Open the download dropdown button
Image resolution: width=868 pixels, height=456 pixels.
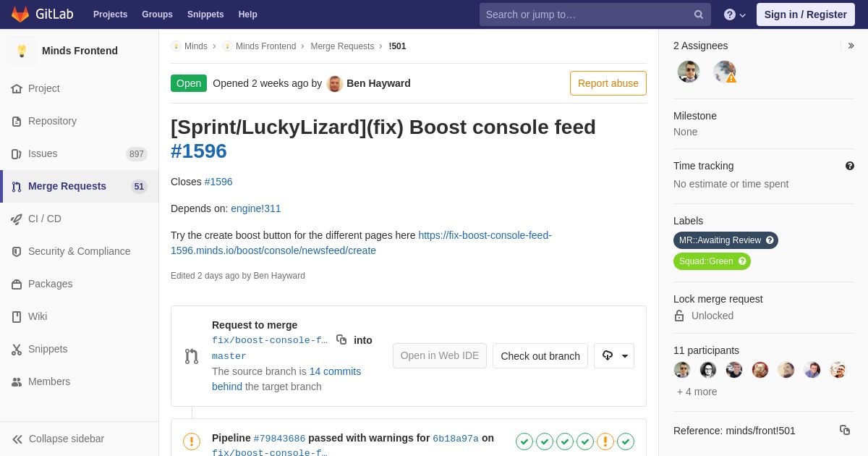614,355
